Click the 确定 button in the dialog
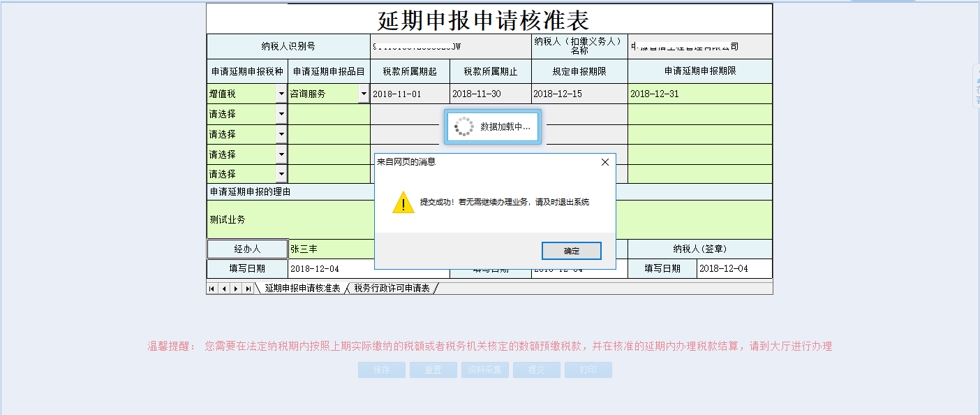 click(571, 250)
